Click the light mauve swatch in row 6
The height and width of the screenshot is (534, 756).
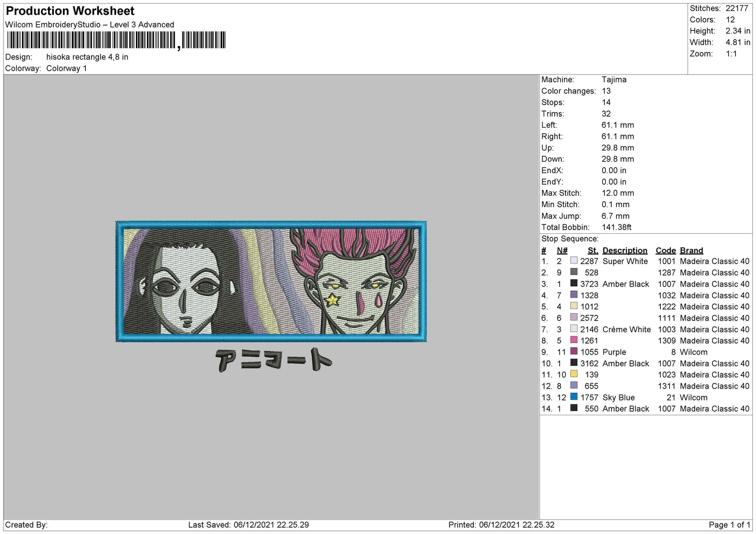(x=574, y=317)
